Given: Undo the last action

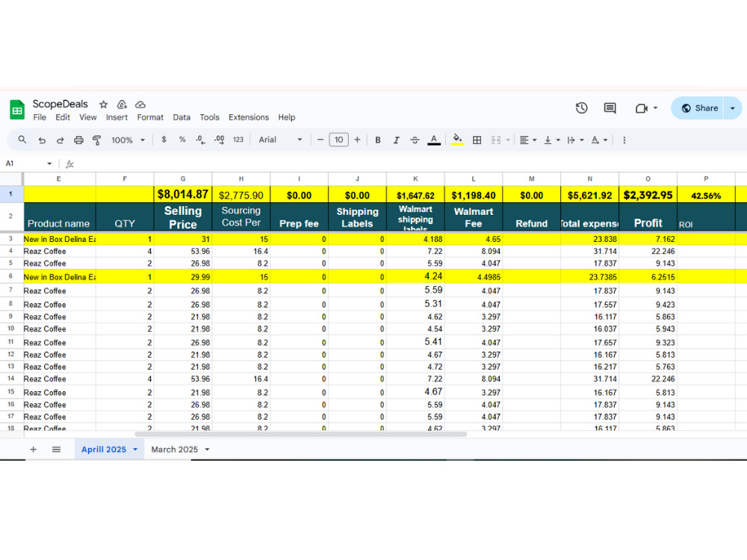Looking at the screenshot, I should tap(42, 140).
